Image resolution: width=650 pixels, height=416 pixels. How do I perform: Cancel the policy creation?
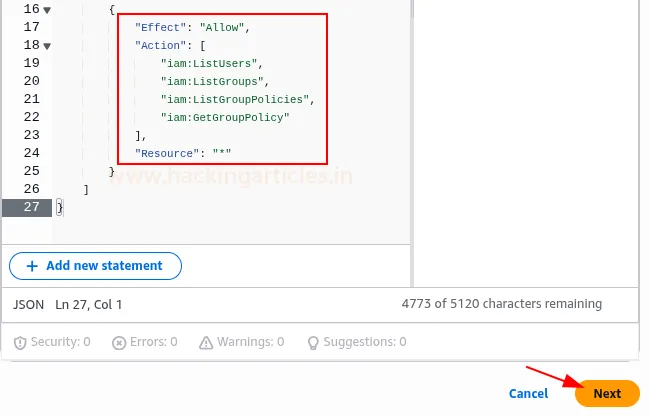pos(528,394)
